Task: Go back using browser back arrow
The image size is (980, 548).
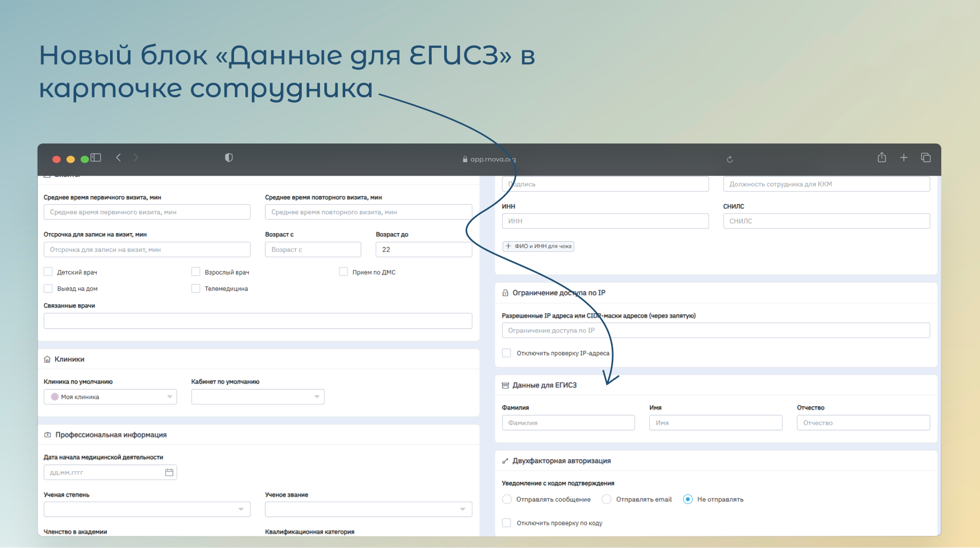Action: point(119,157)
